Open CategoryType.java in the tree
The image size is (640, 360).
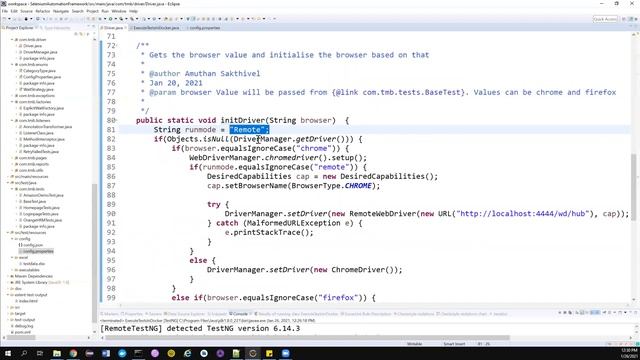39,71
